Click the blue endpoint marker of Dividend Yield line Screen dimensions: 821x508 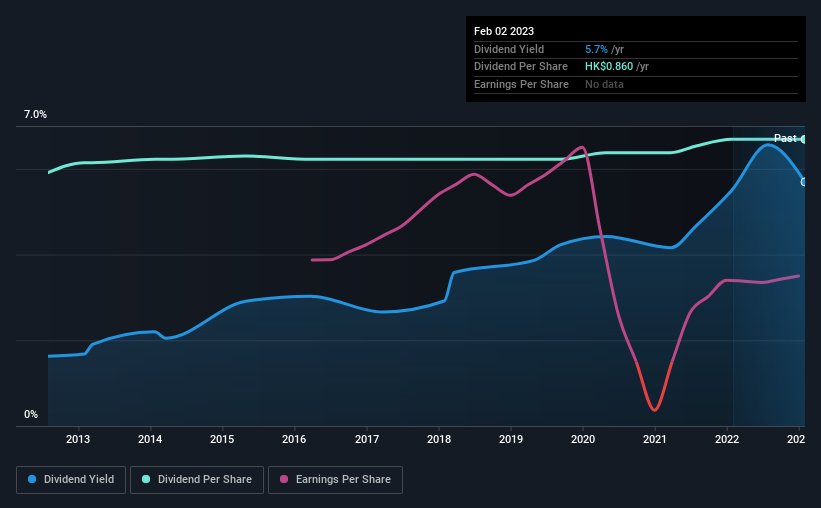803,182
